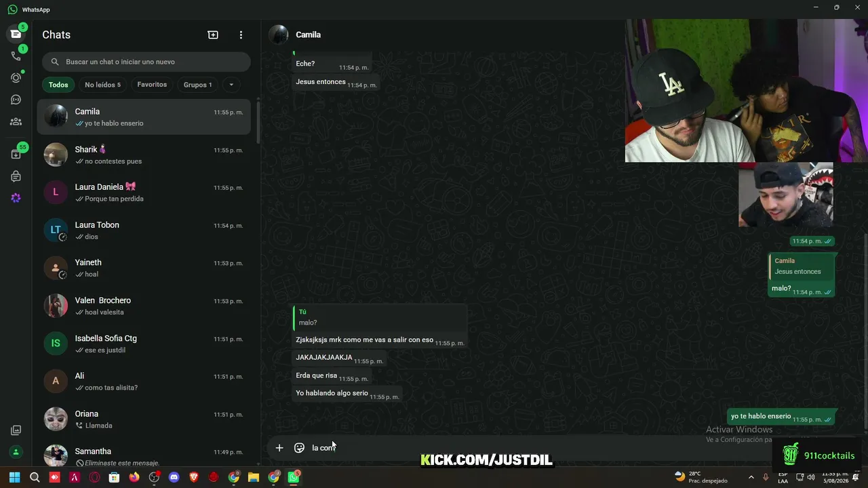The width and height of the screenshot is (868, 488).
Task: Open the Valen Brochero chat
Action: pos(144,306)
